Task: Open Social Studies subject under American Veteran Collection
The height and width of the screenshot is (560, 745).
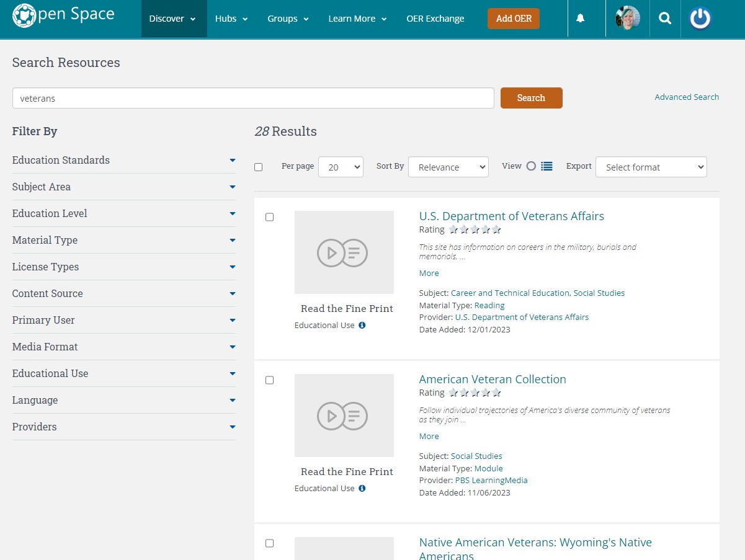Action: (x=476, y=456)
